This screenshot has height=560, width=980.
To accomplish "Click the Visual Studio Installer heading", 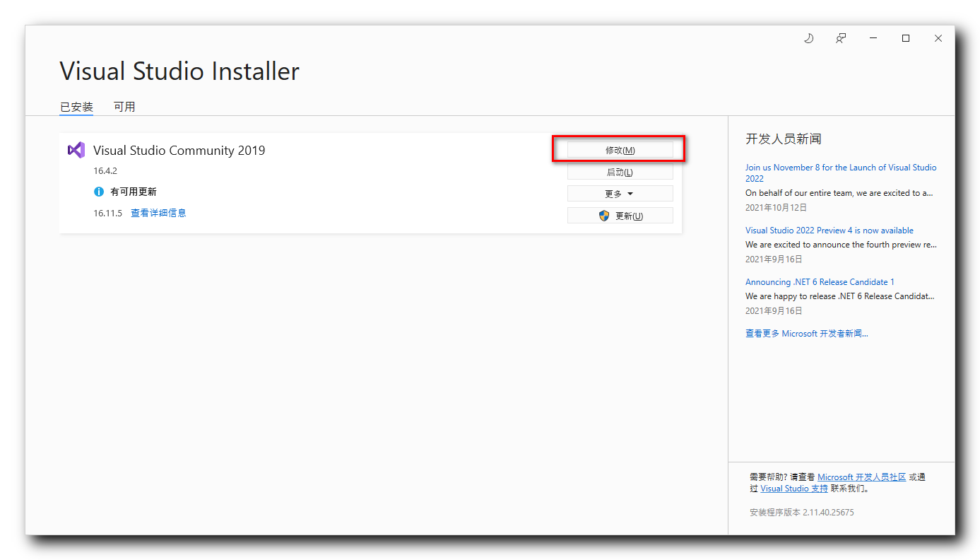I will pyautogui.click(x=179, y=71).
